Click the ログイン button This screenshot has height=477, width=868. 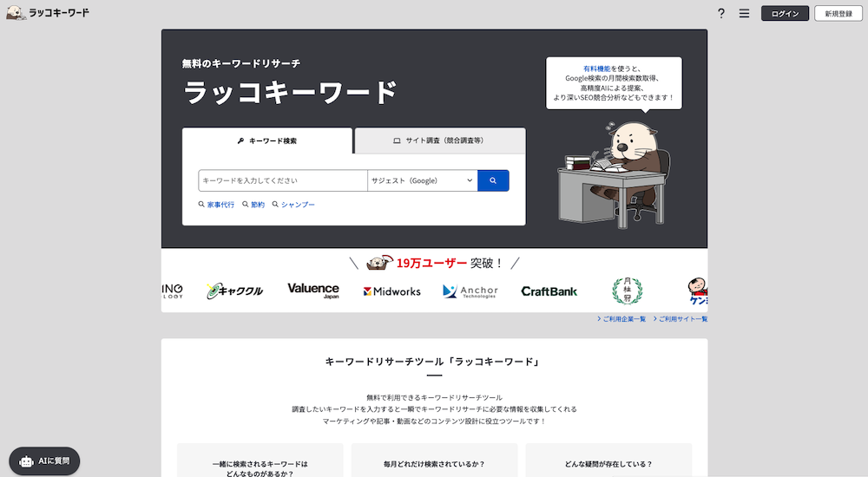pyautogui.click(x=785, y=13)
